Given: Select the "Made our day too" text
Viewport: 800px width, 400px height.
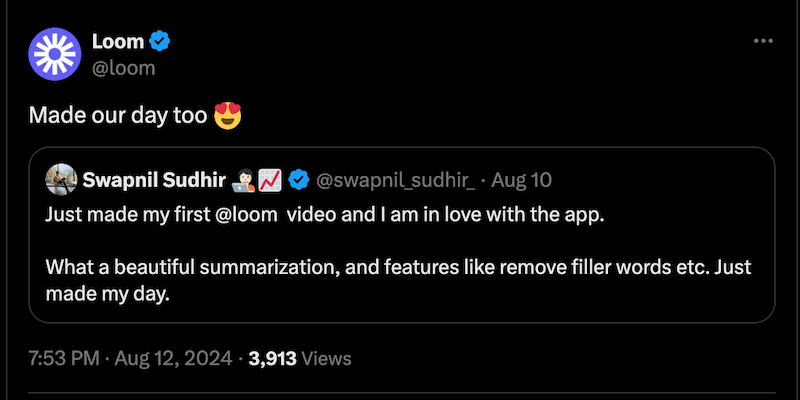Looking at the screenshot, I should [x=118, y=116].
